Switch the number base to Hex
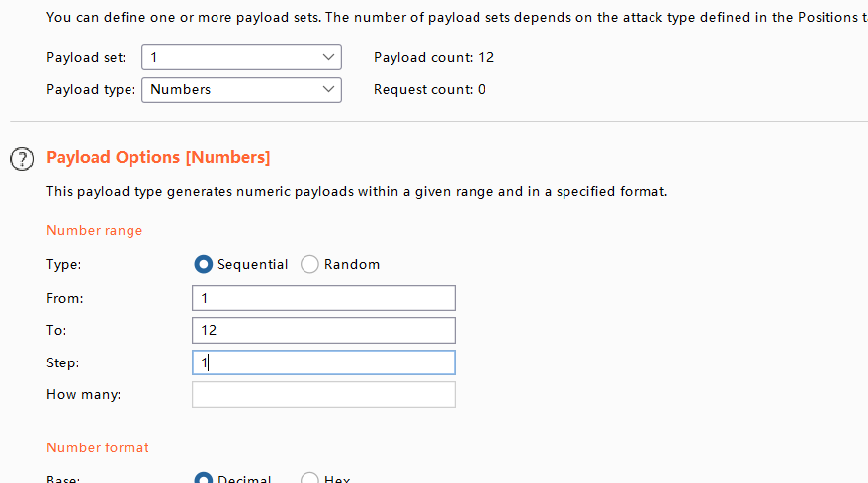 310,479
